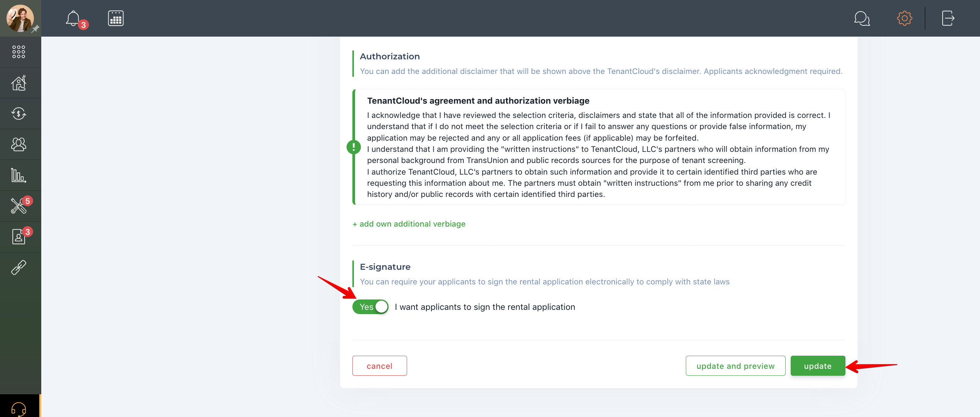The width and height of the screenshot is (980, 417).
Task: Open the support headset icon
Action: coord(19,409)
